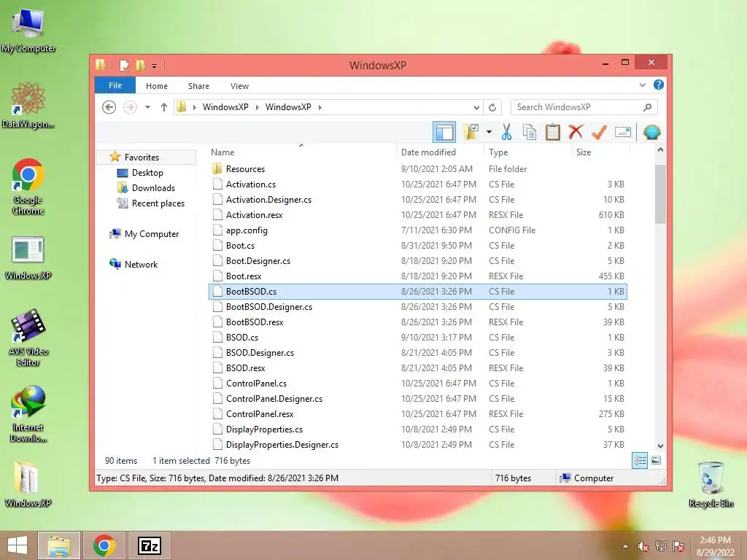747x560 pixels.
Task: Click the Up one level arrow
Action: [164, 107]
